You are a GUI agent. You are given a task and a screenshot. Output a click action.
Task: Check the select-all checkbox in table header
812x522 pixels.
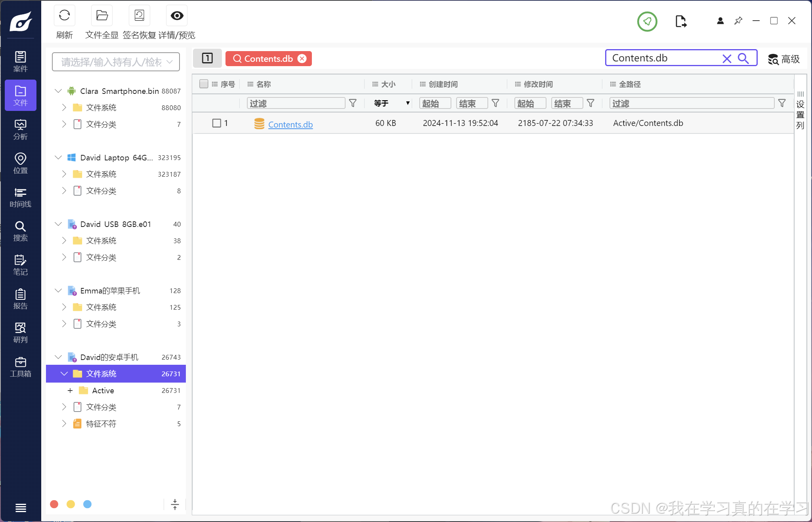[204, 84]
